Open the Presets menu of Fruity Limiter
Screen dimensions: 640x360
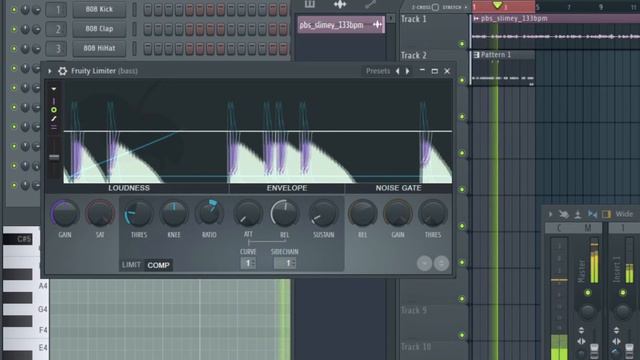pyautogui.click(x=378, y=71)
